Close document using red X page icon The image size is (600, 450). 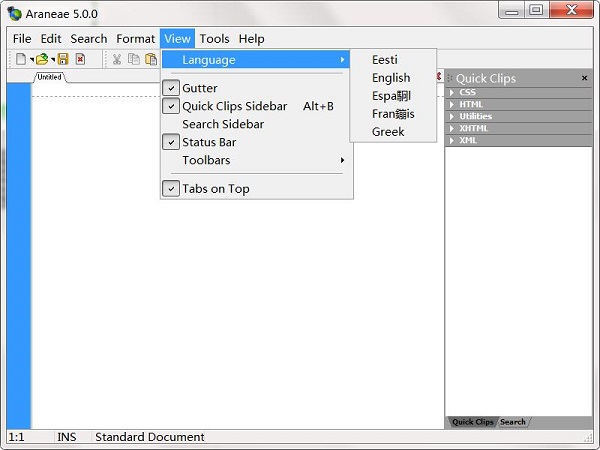[x=80, y=59]
